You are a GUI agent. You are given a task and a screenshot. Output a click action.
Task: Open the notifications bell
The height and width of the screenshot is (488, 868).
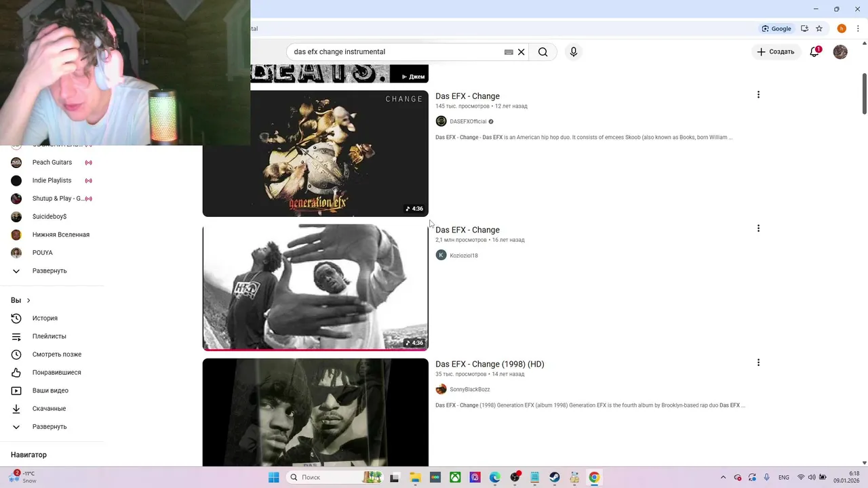point(814,52)
